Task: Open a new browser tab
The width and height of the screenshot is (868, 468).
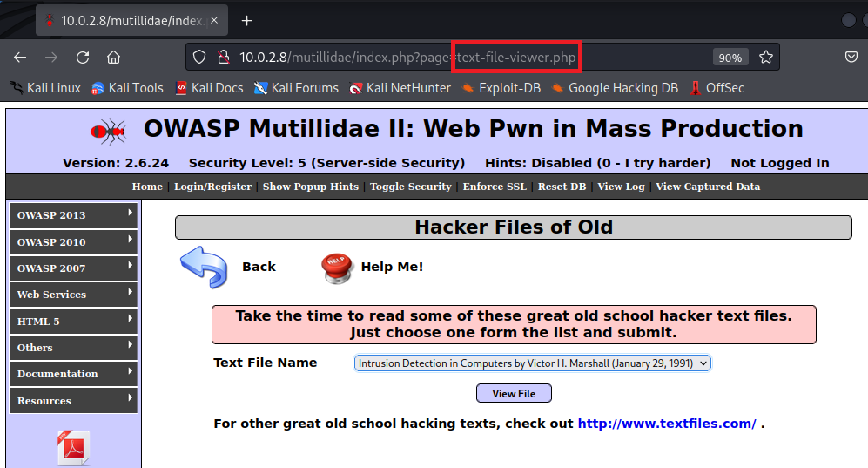Action: pyautogui.click(x=247, y=21)
